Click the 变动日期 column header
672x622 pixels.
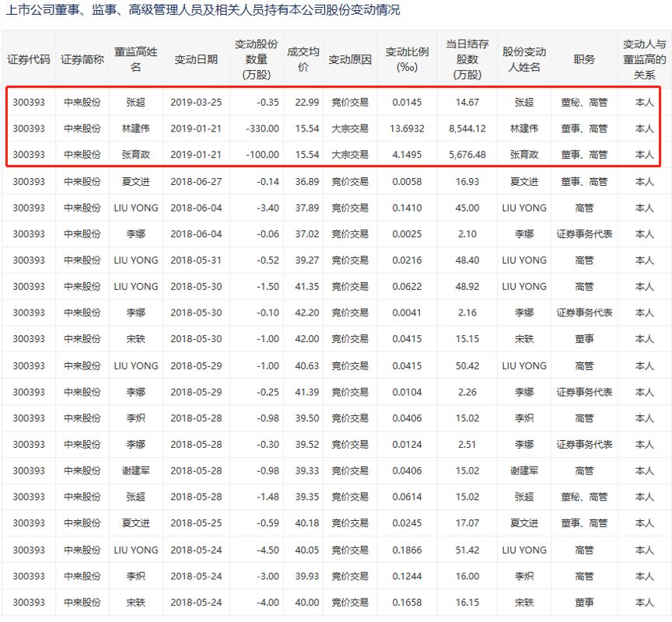coord(198,58)
